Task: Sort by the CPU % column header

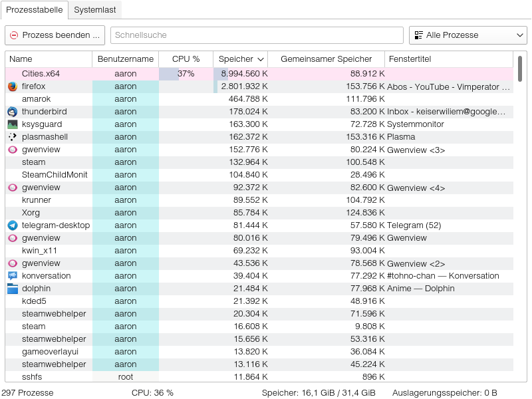Action: point(186,59)
